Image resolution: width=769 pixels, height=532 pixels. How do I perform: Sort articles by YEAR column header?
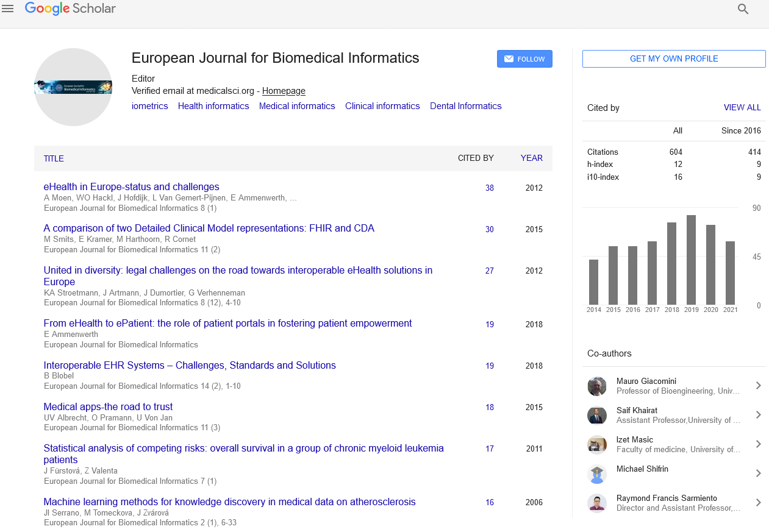pyautogui.click(x=531, y=158)
